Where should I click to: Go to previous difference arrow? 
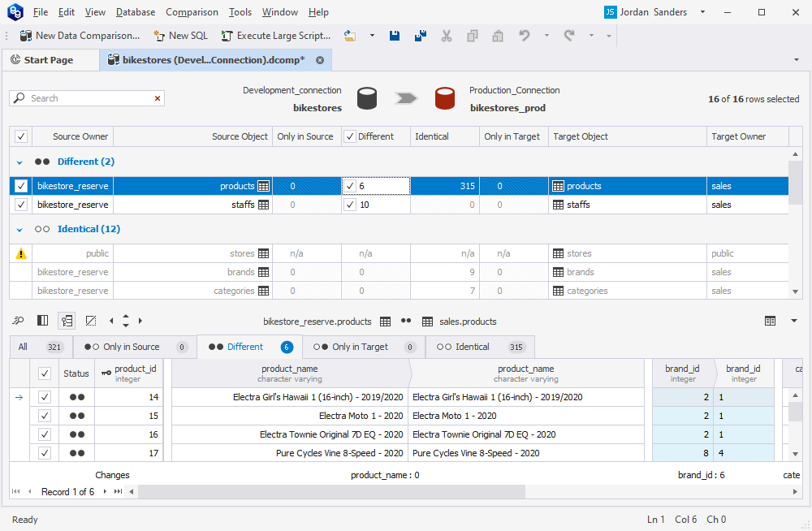111,321
